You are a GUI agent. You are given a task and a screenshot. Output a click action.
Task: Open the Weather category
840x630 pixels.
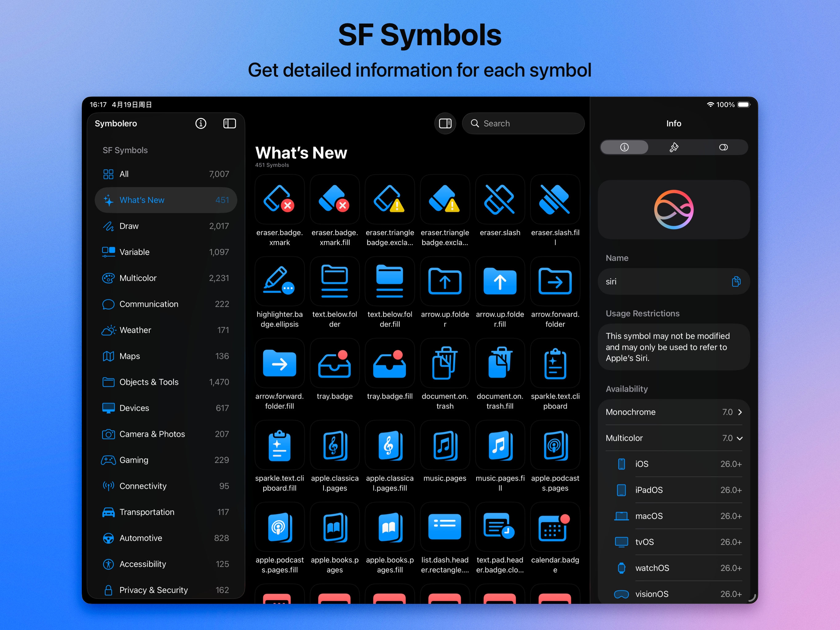[166, 330]
